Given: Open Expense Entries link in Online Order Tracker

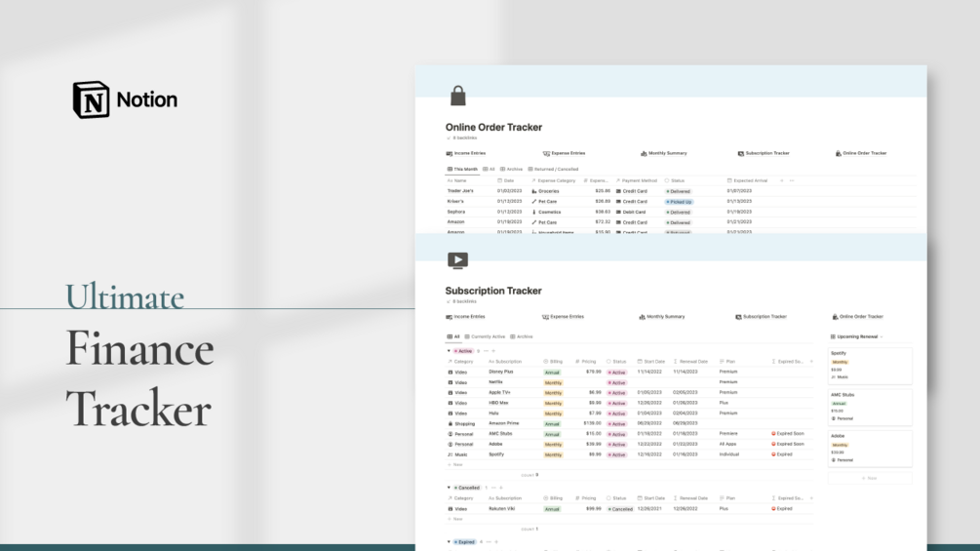Looking at the screenshot, I should click(x=564, y=153).
